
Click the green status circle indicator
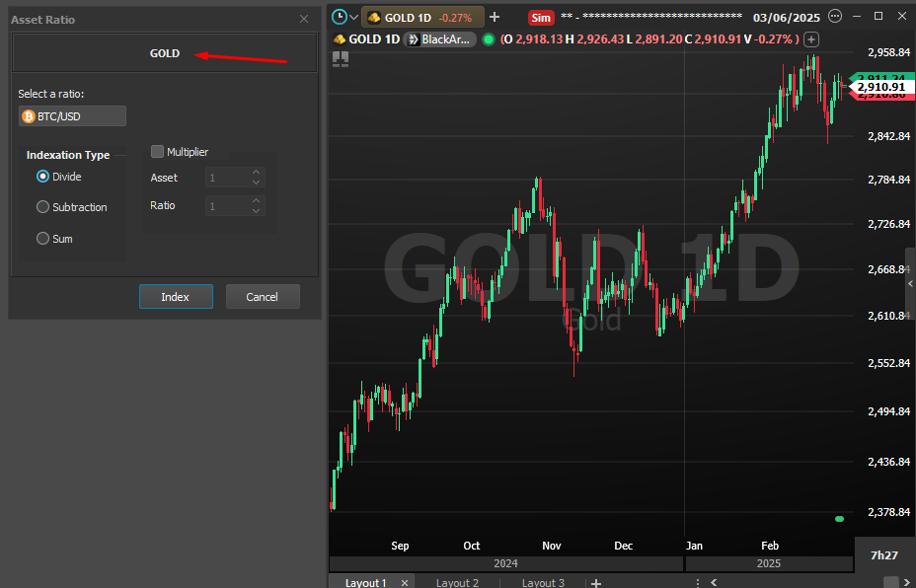[x=488, y=39]
